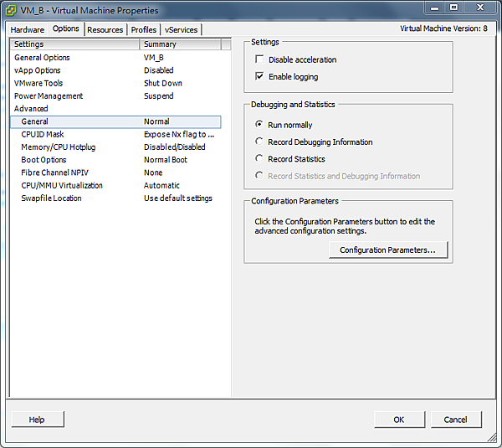Select CPUID Mask in settings list

tap(43, 135)
